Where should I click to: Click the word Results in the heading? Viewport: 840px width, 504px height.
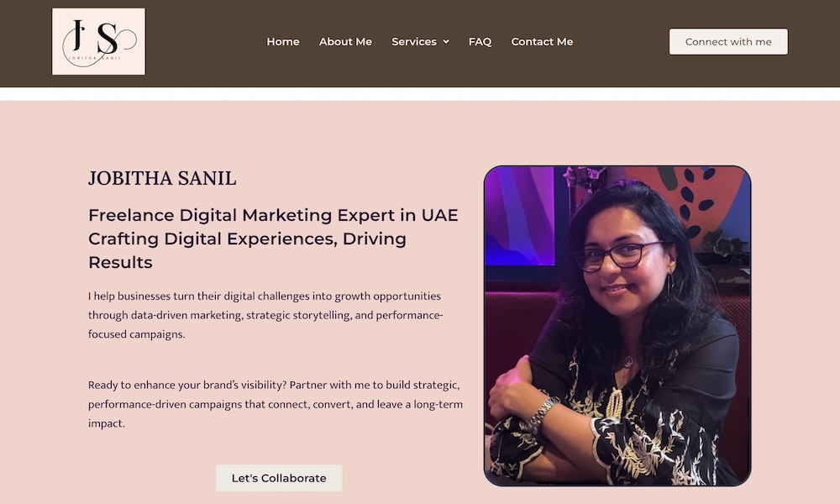(120, 262)
